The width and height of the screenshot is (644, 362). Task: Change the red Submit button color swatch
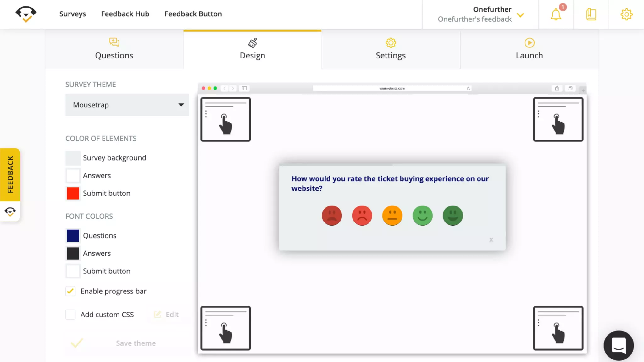tap(73, 193)
